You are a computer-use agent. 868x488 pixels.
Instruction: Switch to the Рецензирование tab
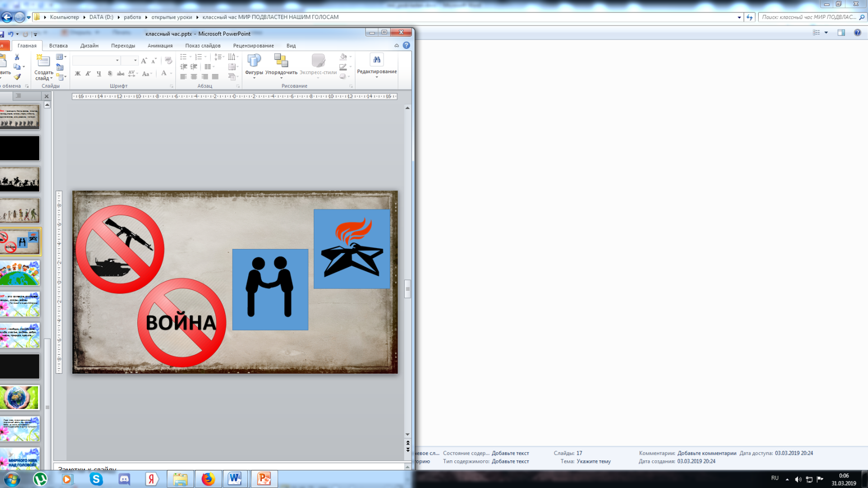point(253,46)
